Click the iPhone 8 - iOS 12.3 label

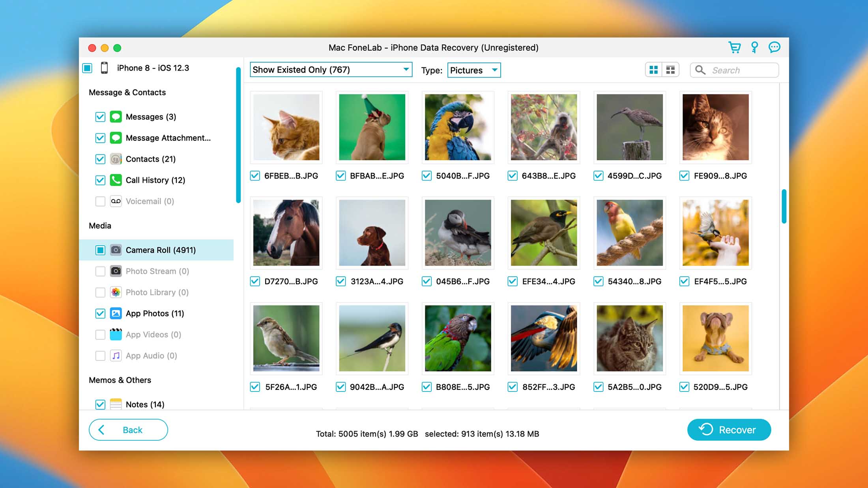153,68
